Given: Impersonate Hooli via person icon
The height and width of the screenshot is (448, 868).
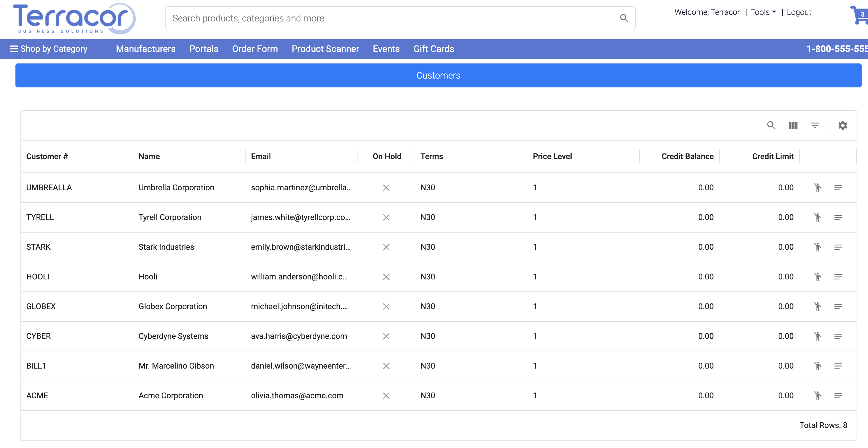Looking at the screenshot, I should click(x=817, y=276).
